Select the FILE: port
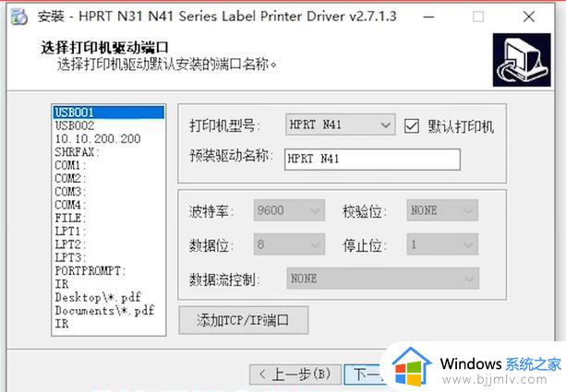The height and width of the screenshot is (392, 566). point(109,219)
